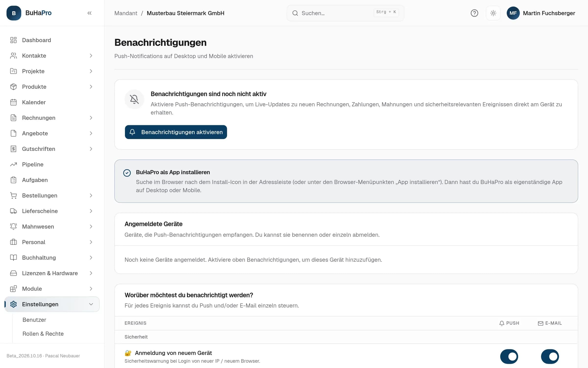Open the Gutschriften menu item
The image size is (588, 368).
[x=52, y=149]
